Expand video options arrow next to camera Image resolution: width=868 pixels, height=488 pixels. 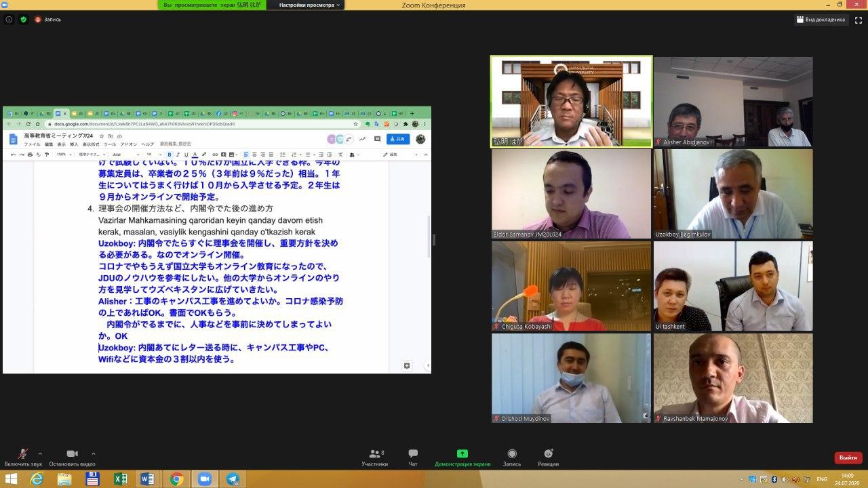pyautogui.click(x=93, y=453)
